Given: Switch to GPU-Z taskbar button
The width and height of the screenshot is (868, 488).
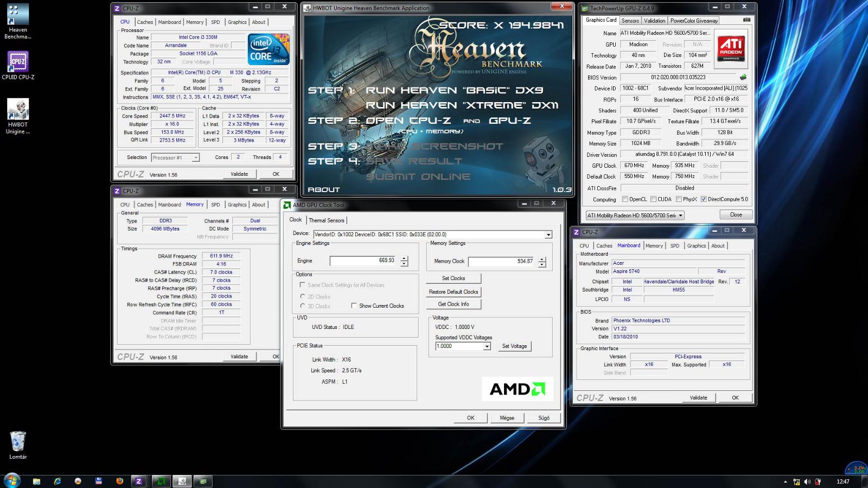Looking at the screenshot, I should click(x=203, y=481).
